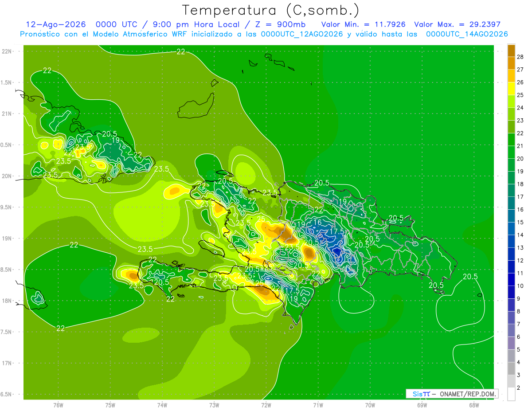Click the "17N" latitude axis label
The width and height of the screenshot is (532, 411).
[6, 363]
